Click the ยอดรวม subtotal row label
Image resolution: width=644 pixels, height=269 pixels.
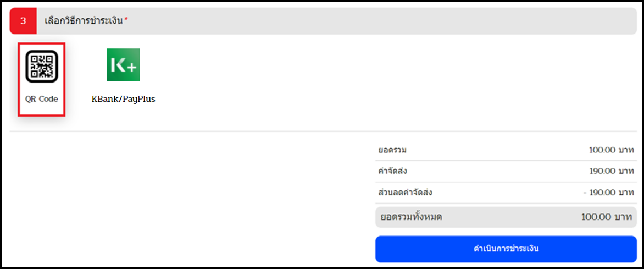click(x=392, y=150)
